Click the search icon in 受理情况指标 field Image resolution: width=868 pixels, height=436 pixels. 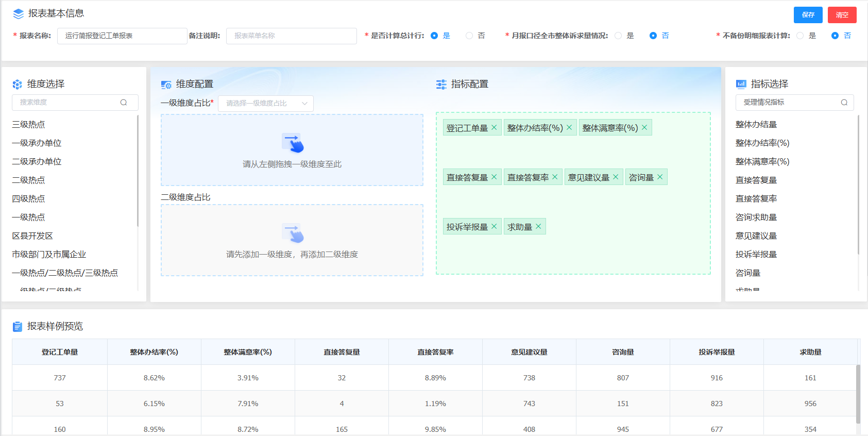tap(844, 103)
